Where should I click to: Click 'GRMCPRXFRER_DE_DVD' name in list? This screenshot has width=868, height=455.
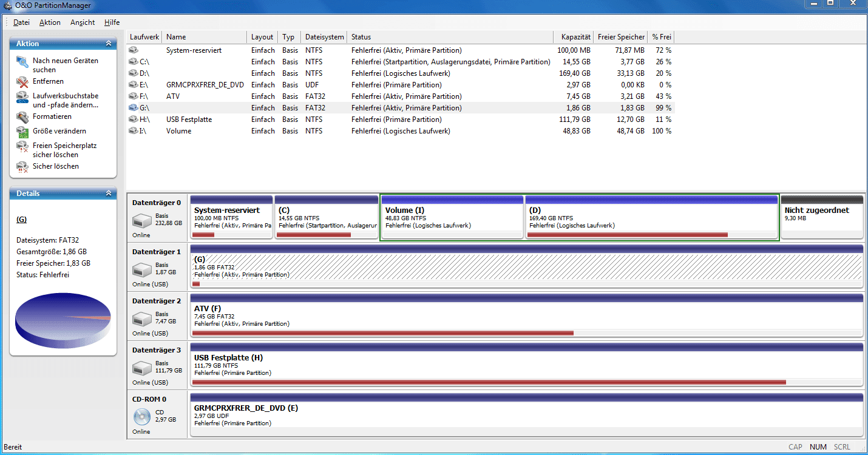pos(205,85)
